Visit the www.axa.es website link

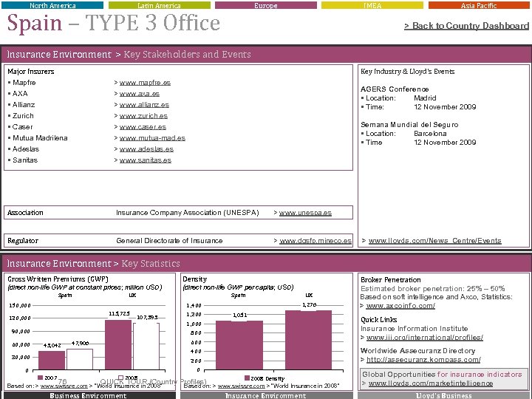coord(140,94)
